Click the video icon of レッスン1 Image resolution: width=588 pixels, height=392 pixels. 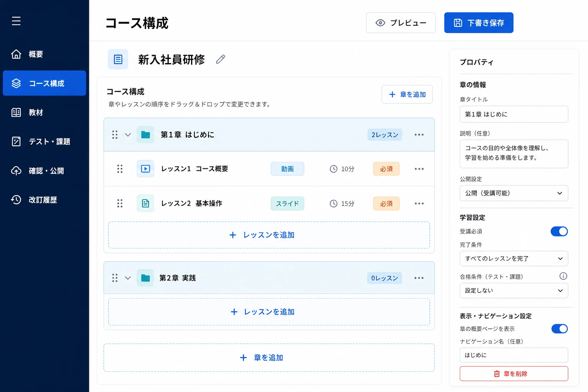145,169
